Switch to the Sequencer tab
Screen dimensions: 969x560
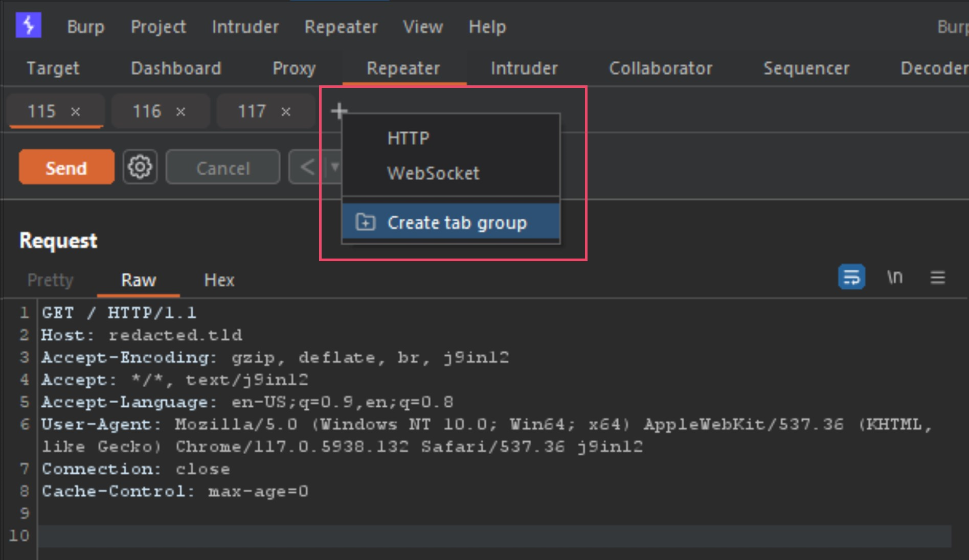tap(806, 68)
